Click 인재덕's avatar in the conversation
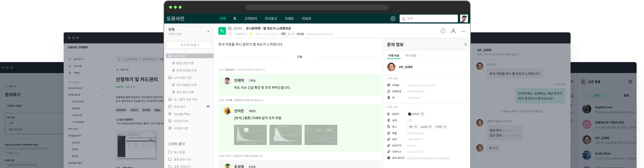 click(227, 81)
